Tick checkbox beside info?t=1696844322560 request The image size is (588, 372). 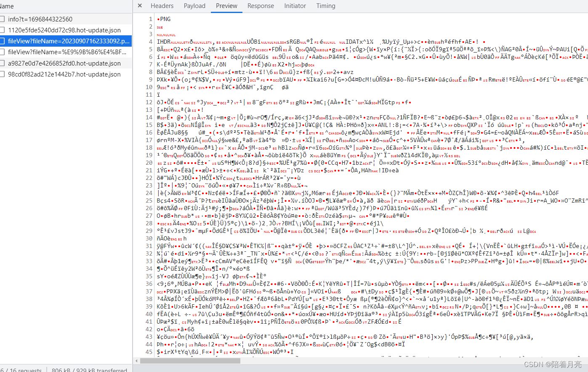pyautogui.click(x=2, y=19)
